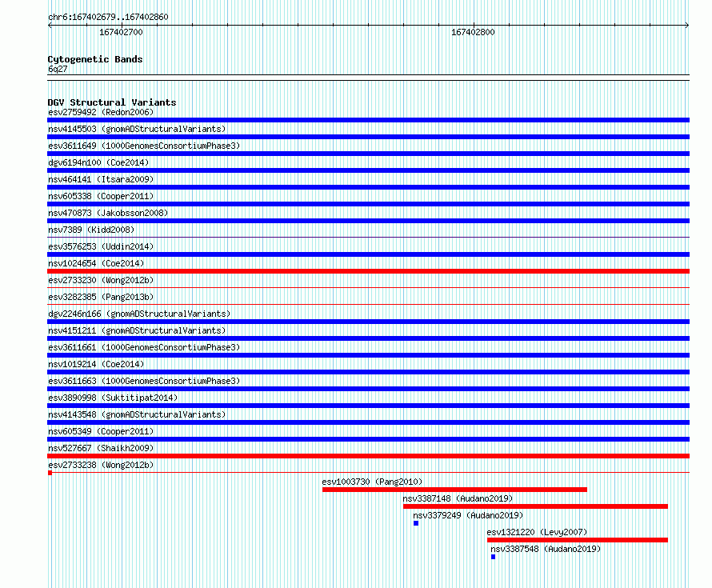The image size is (712, 588).
Task: Click nsv470873 (Jakobsson2008) label
Action: [108, 213]
